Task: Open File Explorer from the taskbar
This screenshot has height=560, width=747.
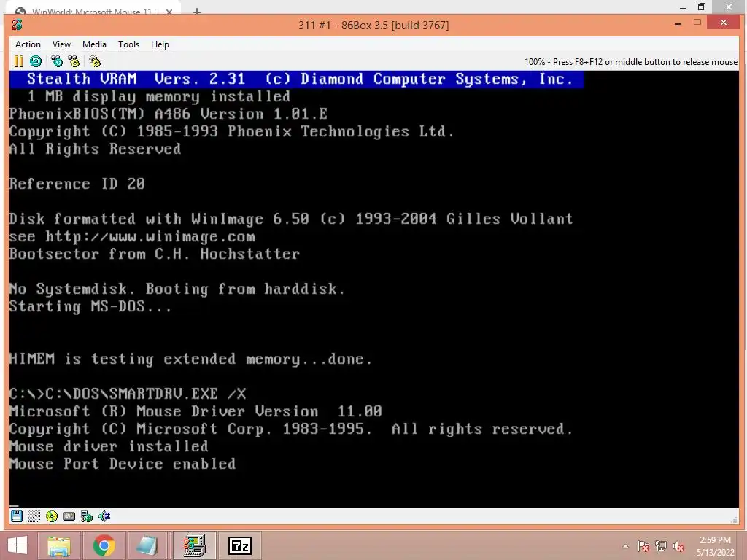Action: [x=59, y=545]
